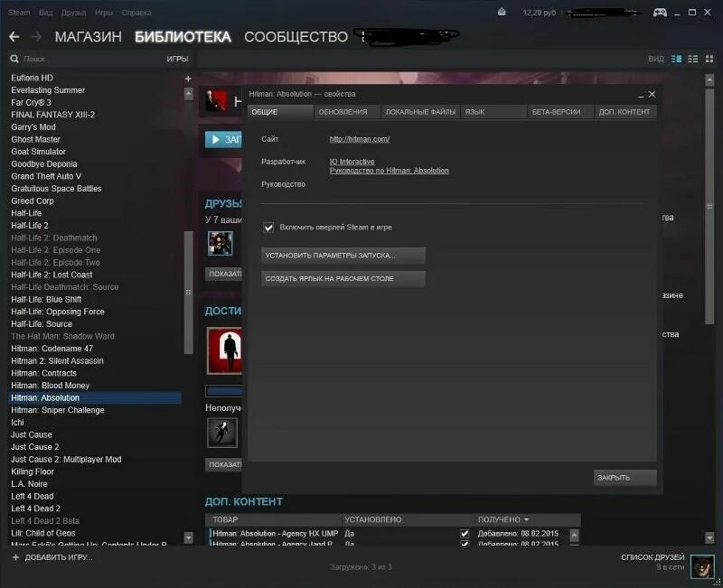723x588 pixels.
Task: Select the ОБНОВЛЕНИЯ tab
Action: [x=347, y=112]
